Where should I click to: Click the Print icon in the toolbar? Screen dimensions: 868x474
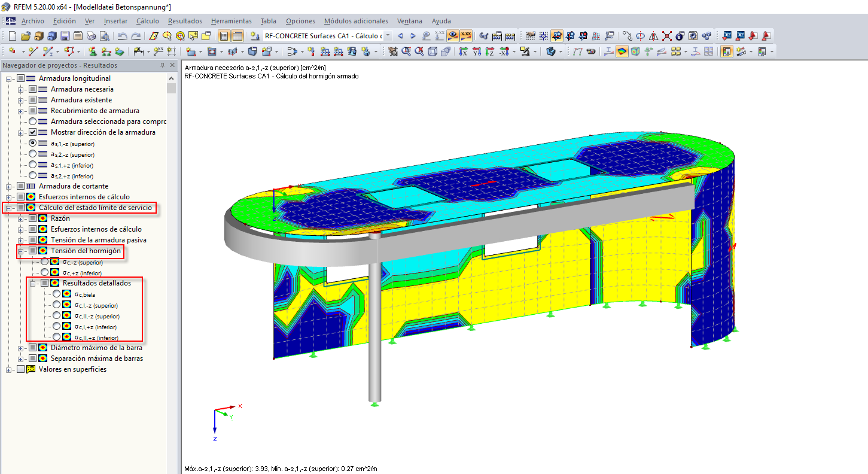pyautogui.click(x=91, y=36)
